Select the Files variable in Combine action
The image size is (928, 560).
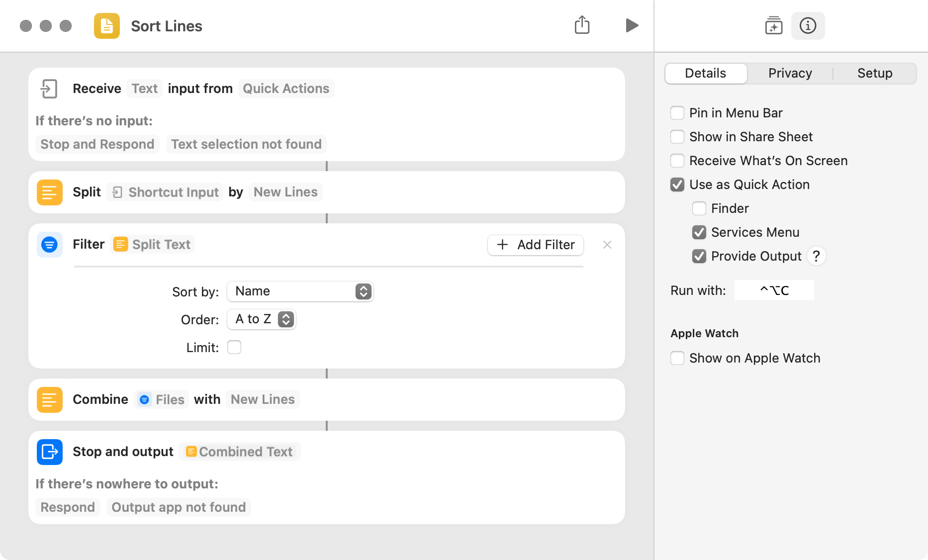coord(161,400)
